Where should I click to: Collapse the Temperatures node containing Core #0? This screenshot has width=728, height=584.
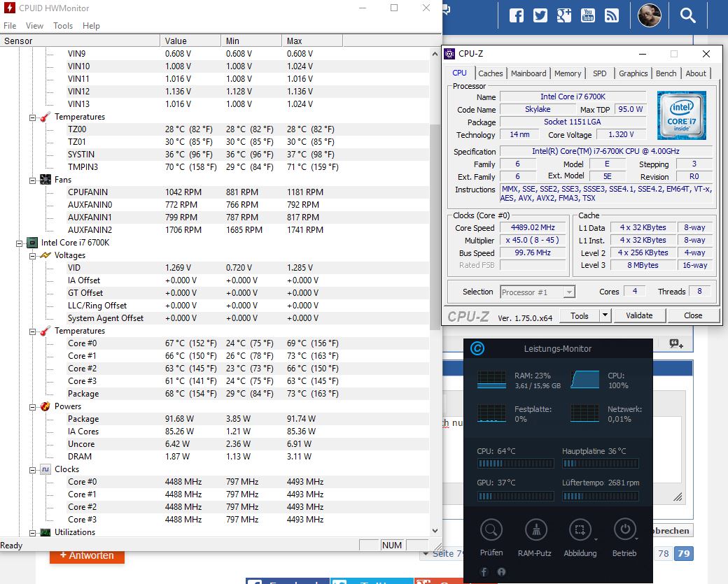[32, 332]
